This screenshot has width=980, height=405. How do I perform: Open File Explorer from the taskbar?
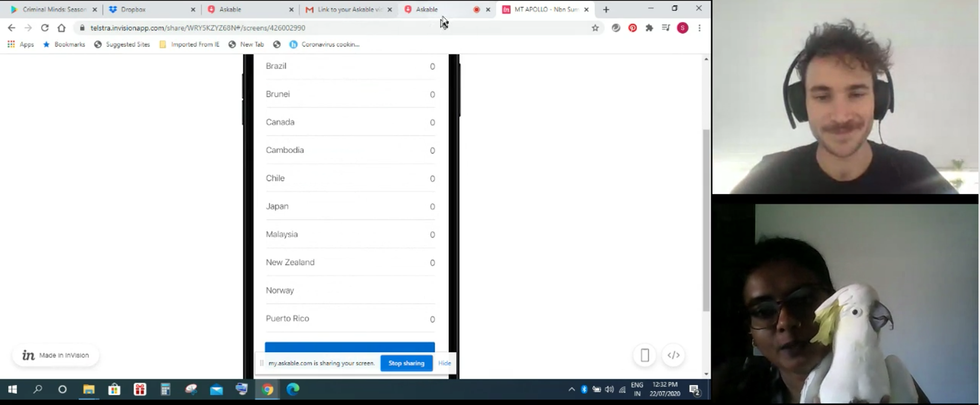[89, 390]
